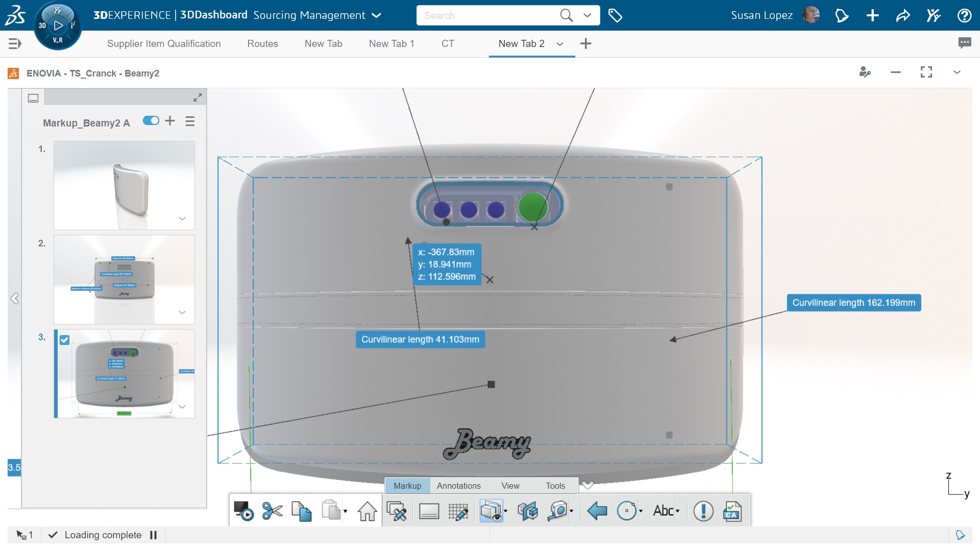This screenshot has height=551, width=980.
Task: Open the Sourcing Management dashboard dropdown
Action: 377,15
